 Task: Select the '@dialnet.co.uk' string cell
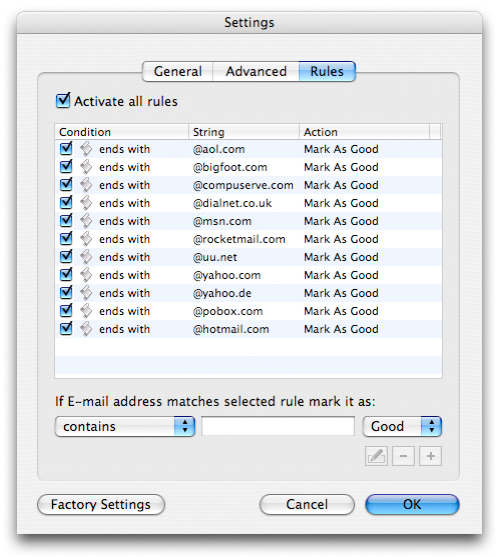coord(232,203)
